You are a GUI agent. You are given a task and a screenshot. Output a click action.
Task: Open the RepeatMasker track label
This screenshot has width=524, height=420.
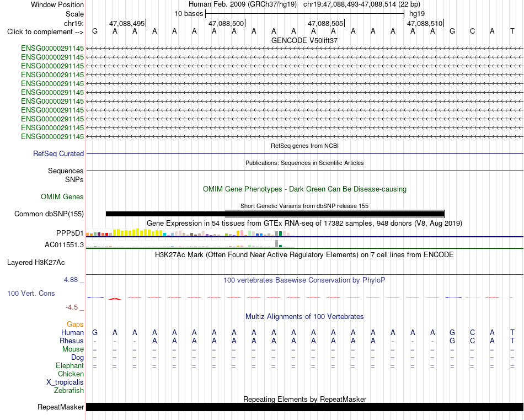point(61,407)
